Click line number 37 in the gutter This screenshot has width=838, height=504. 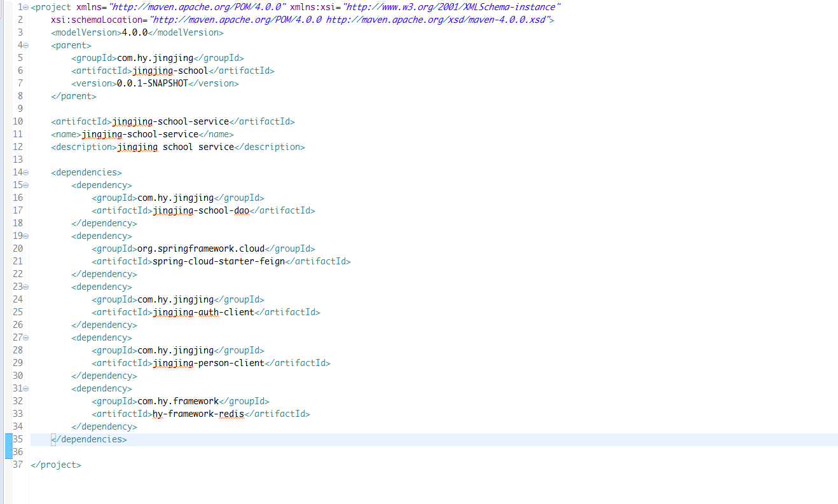[x=17, y=465]
